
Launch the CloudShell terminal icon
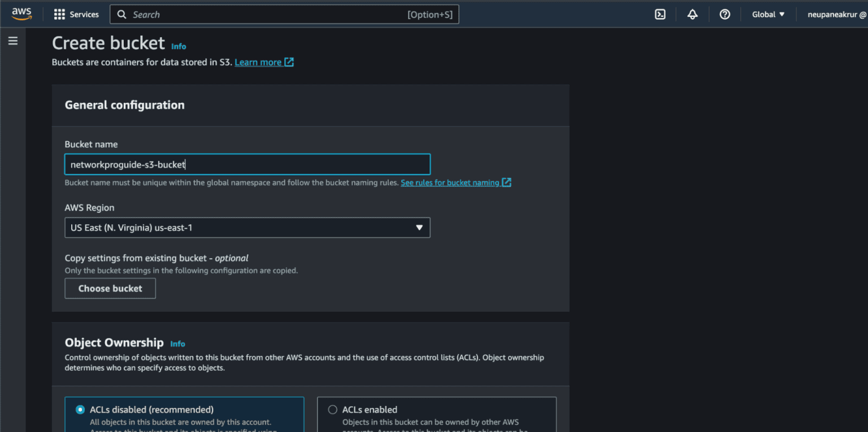[x=660, y=15]
